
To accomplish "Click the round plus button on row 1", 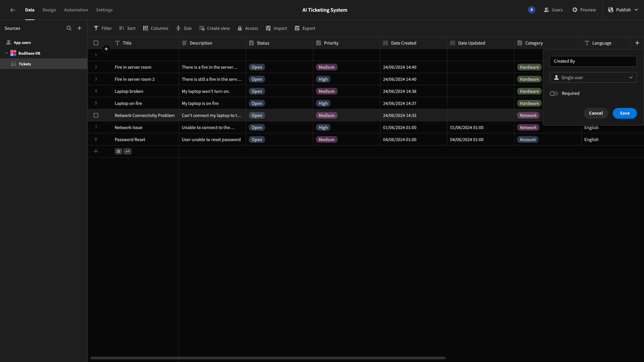I will (106, 49).
